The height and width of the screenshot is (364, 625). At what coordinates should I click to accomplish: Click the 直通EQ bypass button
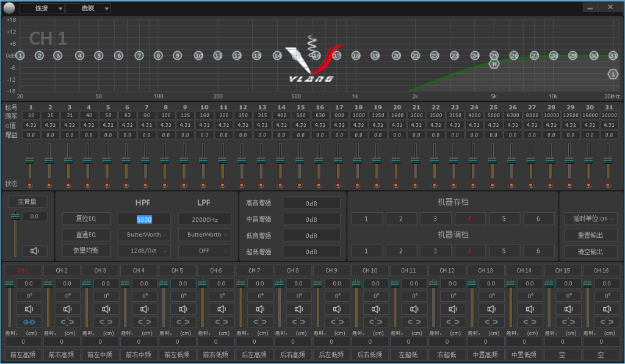point(85,235)
